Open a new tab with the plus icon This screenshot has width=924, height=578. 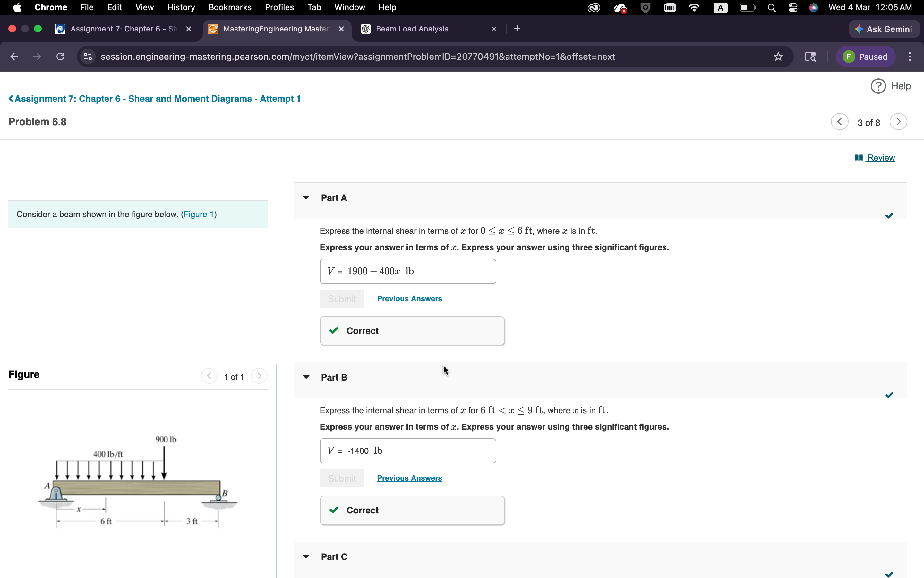click(517, 29)
